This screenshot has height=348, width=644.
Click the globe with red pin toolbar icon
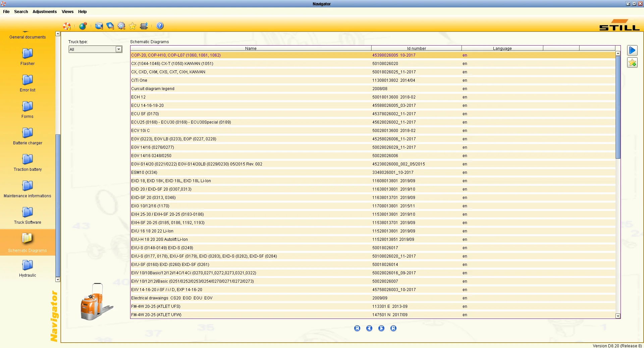tap(83, 26)
